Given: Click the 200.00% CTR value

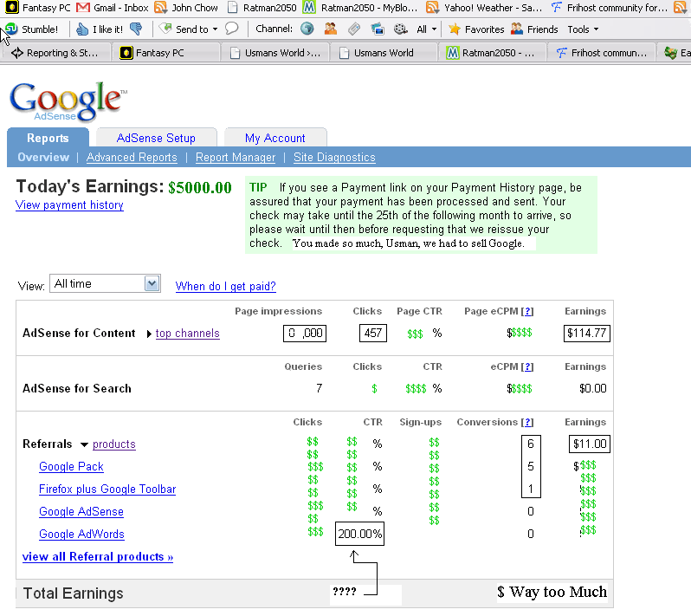Looking at the screenshot, I should tap(359, 534).
